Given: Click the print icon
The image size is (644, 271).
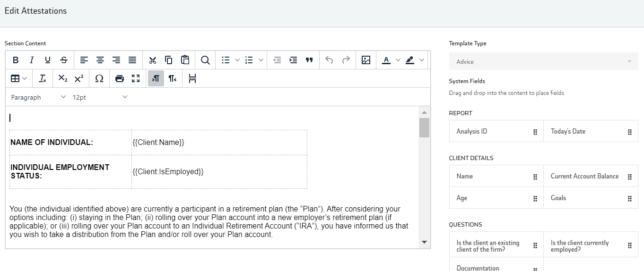Looking at the screenshot, I should point(120,78).
